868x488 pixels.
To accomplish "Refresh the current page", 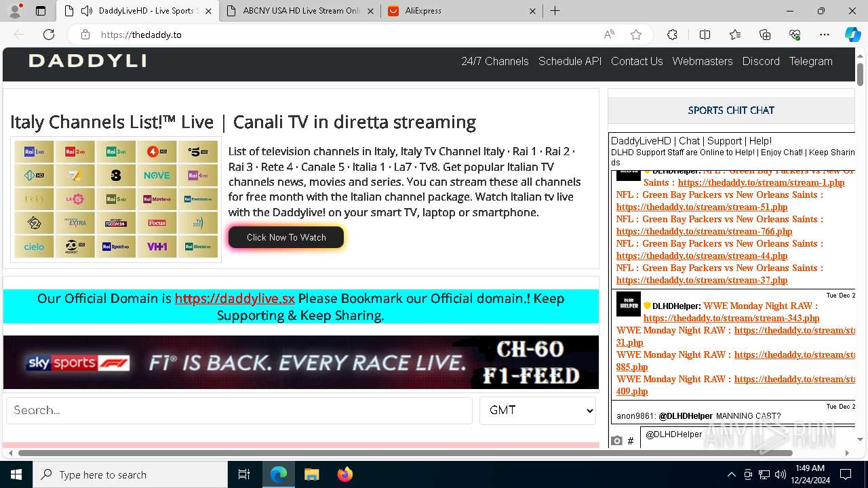I will point(49,35).
